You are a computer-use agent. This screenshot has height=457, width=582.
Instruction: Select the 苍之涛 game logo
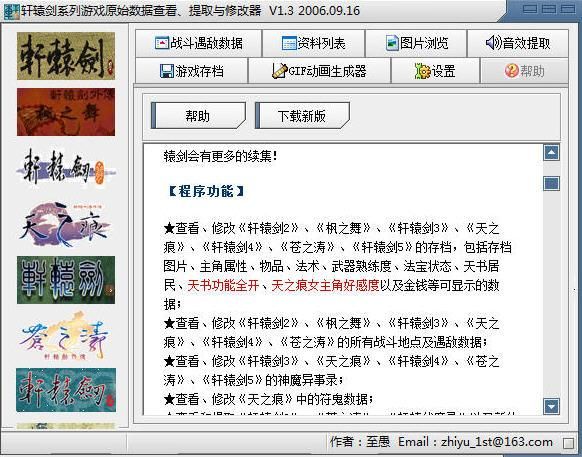click(66, 336)
